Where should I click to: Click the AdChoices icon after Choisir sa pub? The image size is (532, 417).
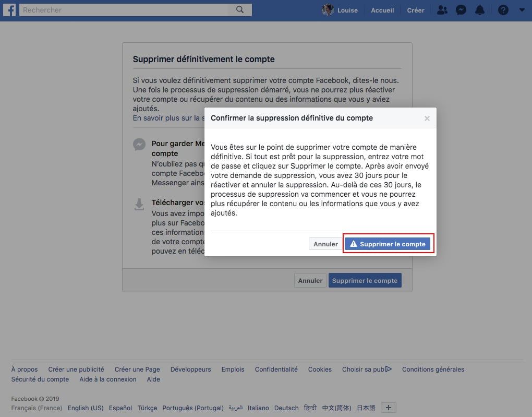[x=389, y=369]
